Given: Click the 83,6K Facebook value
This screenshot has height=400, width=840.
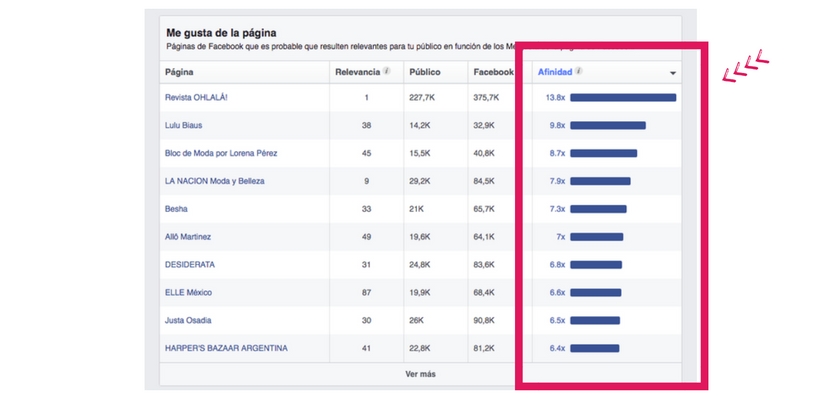Looking at the screenshot, I should 484,265.
